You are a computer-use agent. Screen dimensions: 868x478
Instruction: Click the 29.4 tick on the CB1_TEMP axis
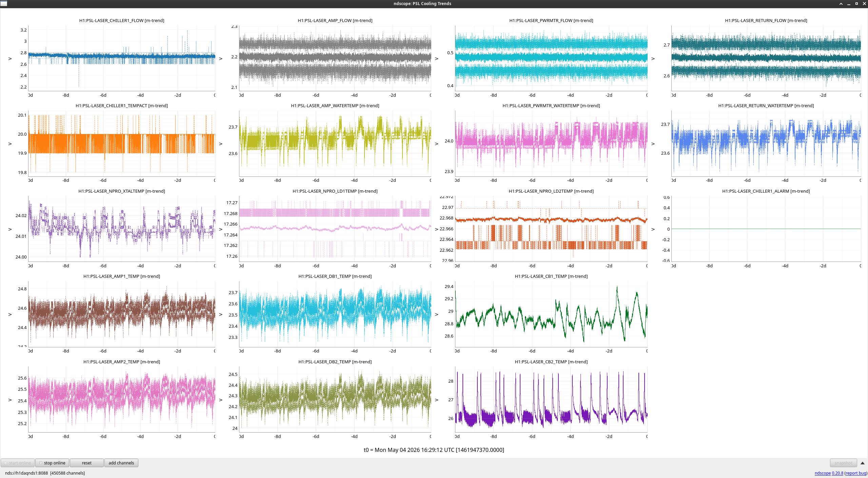pyautogui.click(x=449, y=287)
